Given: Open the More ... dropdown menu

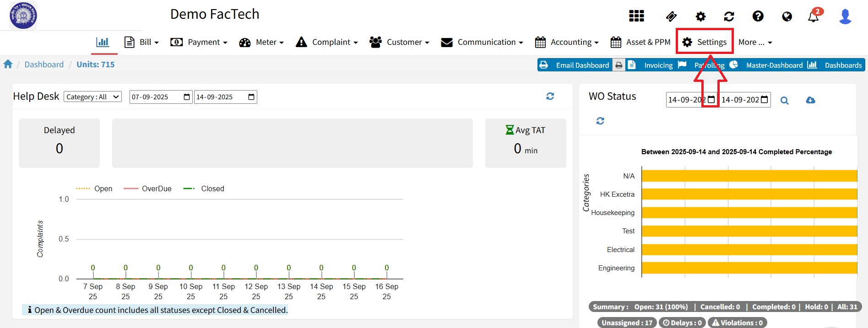Looking at the screenshot, I should (x=755, y=42).
